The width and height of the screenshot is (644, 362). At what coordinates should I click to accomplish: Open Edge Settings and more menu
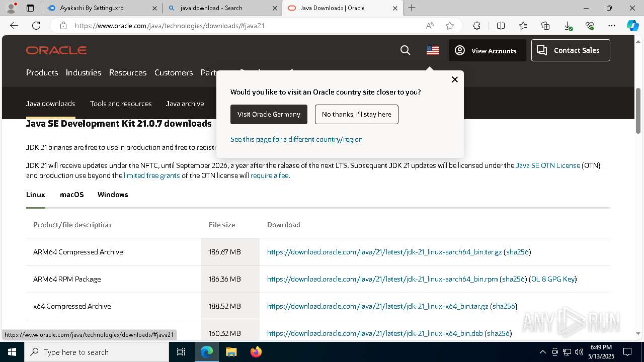coord(612,26)
